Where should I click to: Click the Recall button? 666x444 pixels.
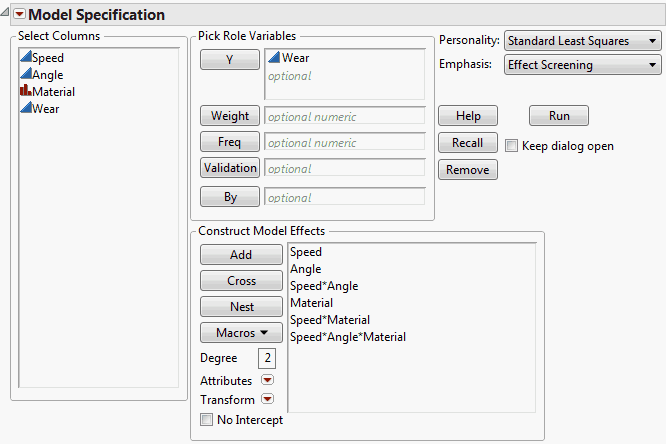click(467, 143)
